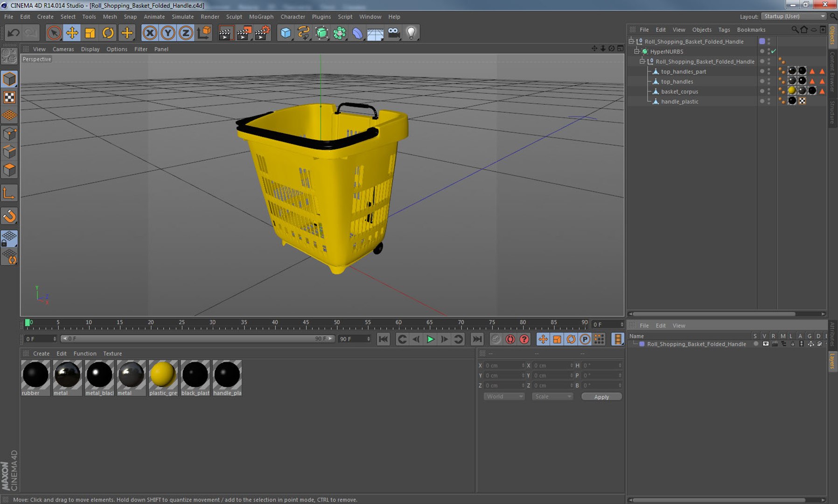Switch to Model mode in left sidebar
The width and height of the screenshot is (838, 504).
coord(9,79)
